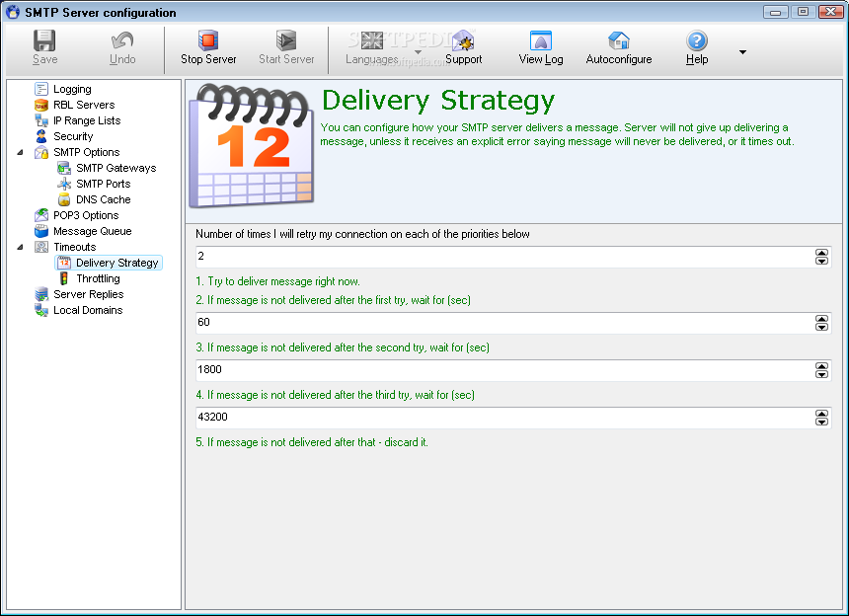Open the Languages flag icon
The width and height of the screenshot is (849, 616).
372,40
